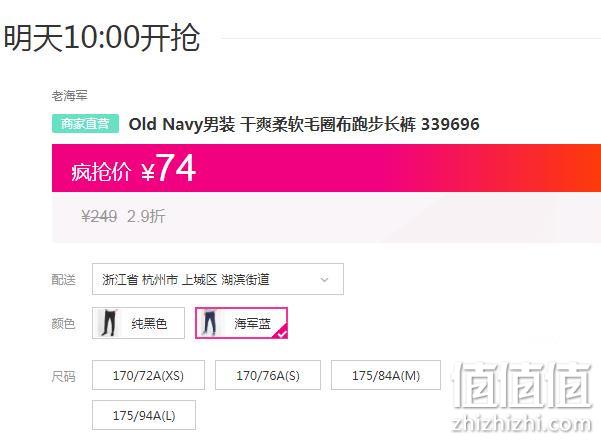This screenshot has height=441, width=601.
Task: Click the dropdown chevron in 配送 box
Action: (324, 279)
